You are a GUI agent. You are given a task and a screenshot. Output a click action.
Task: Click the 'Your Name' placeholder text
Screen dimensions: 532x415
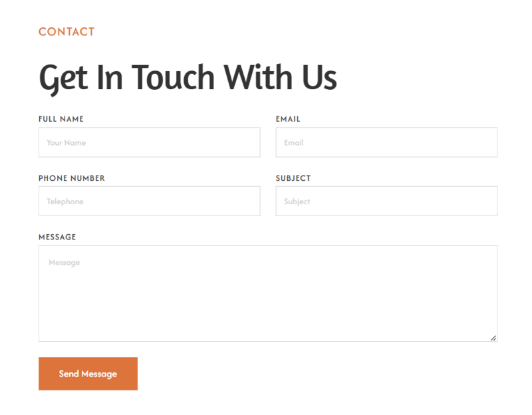(x=66, y=142)
